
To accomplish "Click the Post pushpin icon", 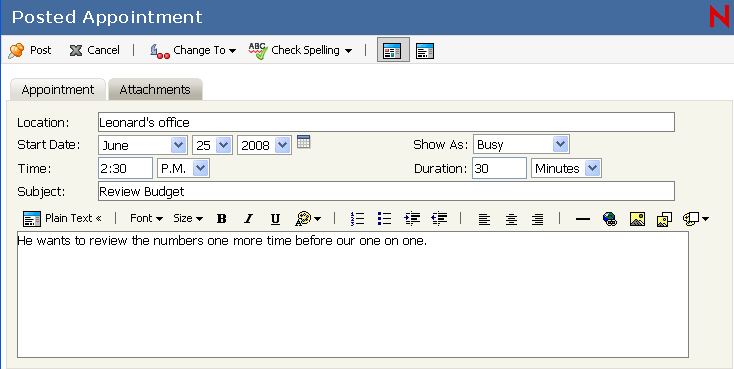I will [16, 51].
